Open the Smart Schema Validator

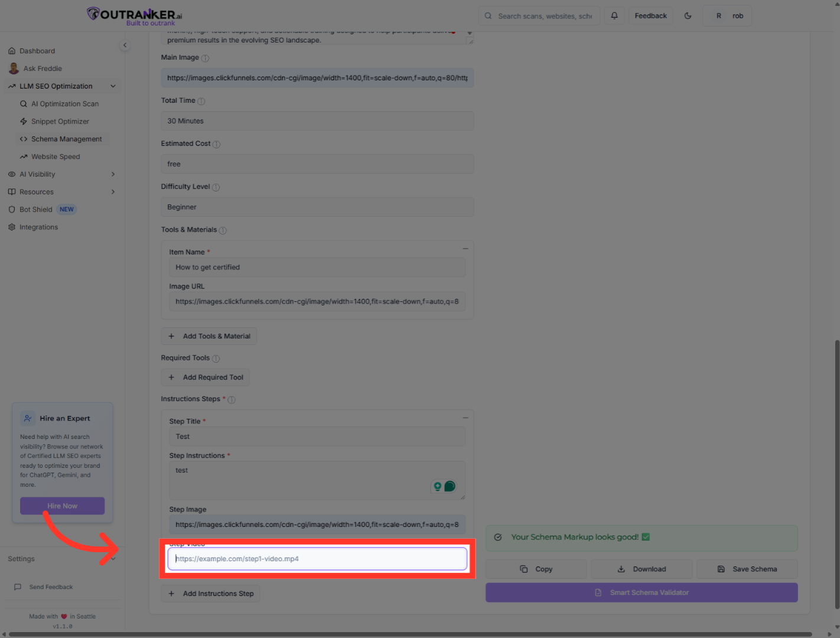pyautogui.click(x=642, y=593)
